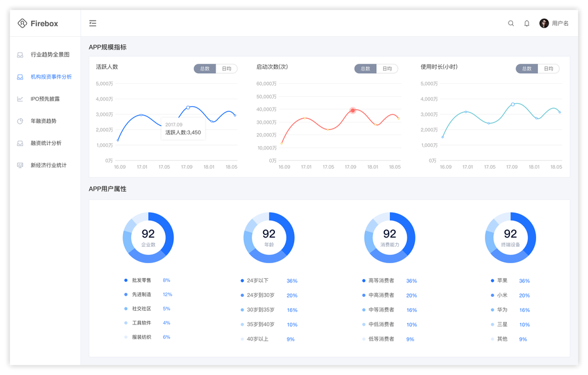
Task: Click 用户名 account label
Action: coord(561,23)
